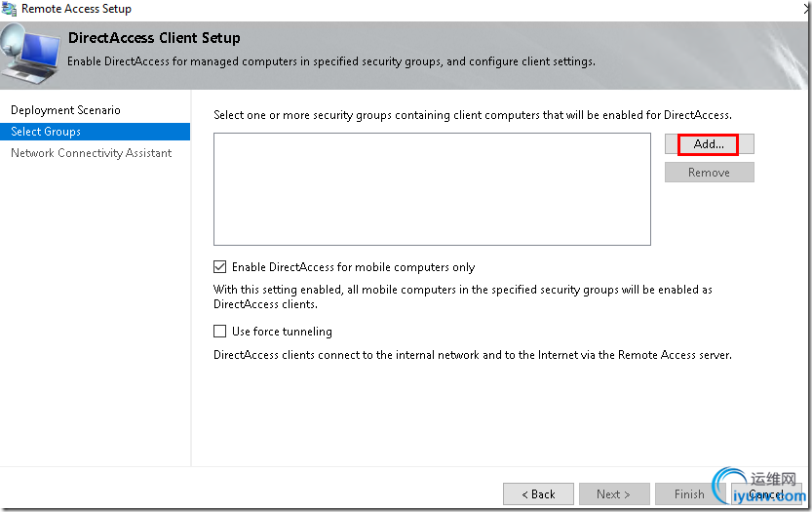
Task: Click the header subtitle about managed computers
Action: tap(331, 60)
